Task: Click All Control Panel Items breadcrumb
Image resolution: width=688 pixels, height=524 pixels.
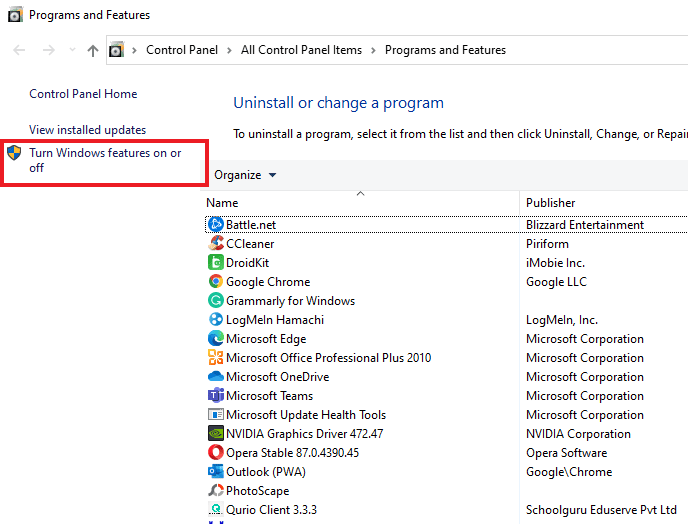Action: (301, 50)
